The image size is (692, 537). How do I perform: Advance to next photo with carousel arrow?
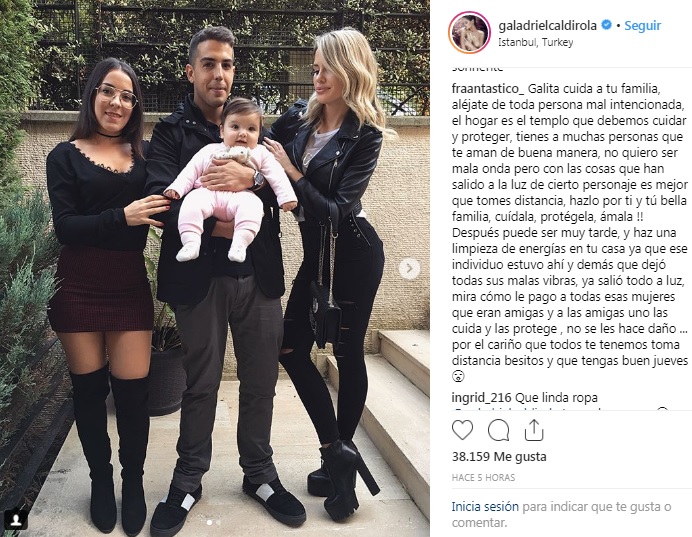click(x=410, y=268)
